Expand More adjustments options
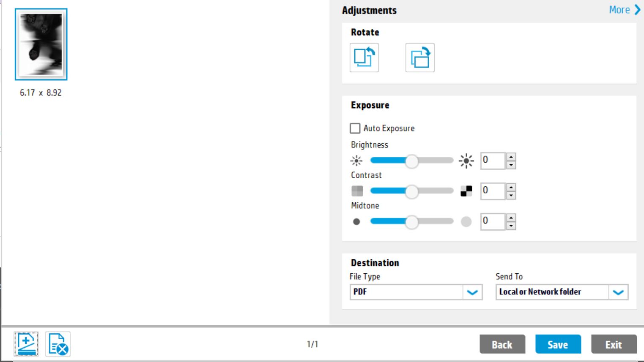This screenshot has height=362, width=644. [625, 10]
